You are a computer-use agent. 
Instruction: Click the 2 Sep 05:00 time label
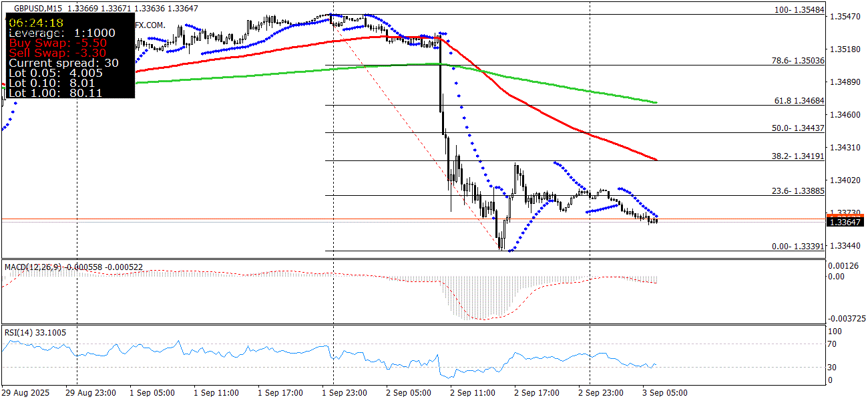[408, 393]
